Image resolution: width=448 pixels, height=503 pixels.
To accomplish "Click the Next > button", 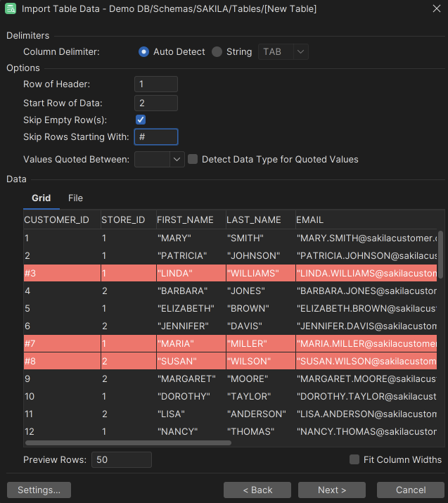I will click(332, 490).
